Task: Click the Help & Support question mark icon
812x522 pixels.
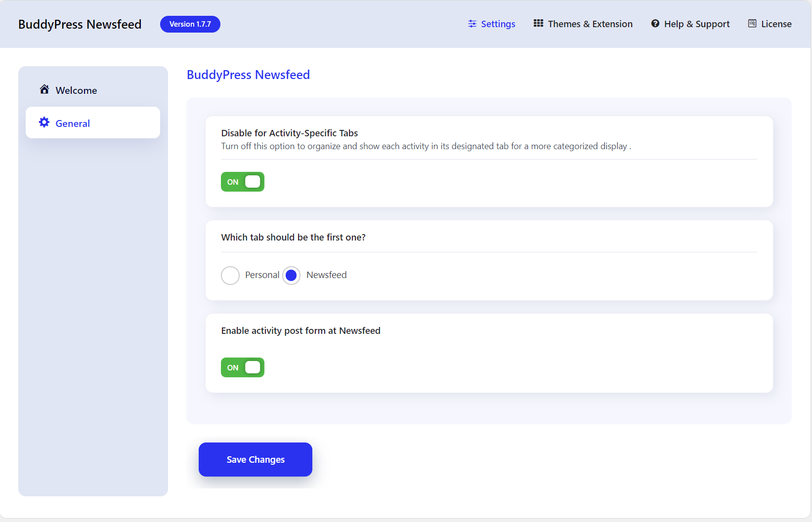Action: pyautogui.click(x=655, y=24)
